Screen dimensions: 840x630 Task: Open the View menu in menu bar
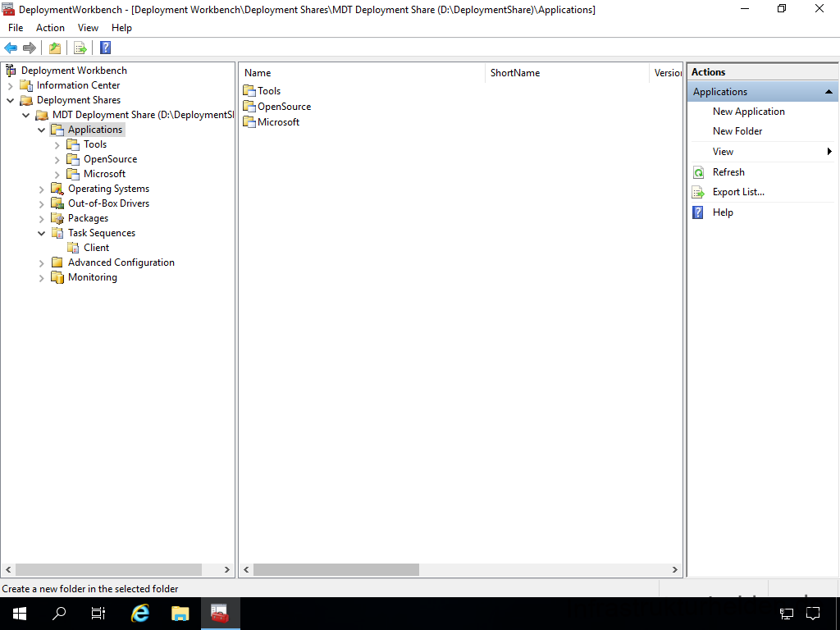click(x=88, y=28)
